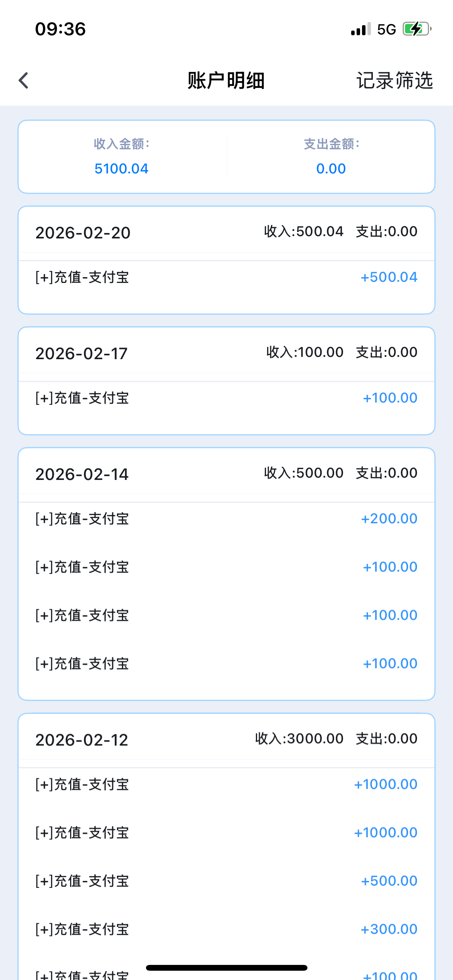Image resolution: width=453 pixels, height=980 pixels.
Task: Open the 记录筛选 filter option
Action: point(394,81)
